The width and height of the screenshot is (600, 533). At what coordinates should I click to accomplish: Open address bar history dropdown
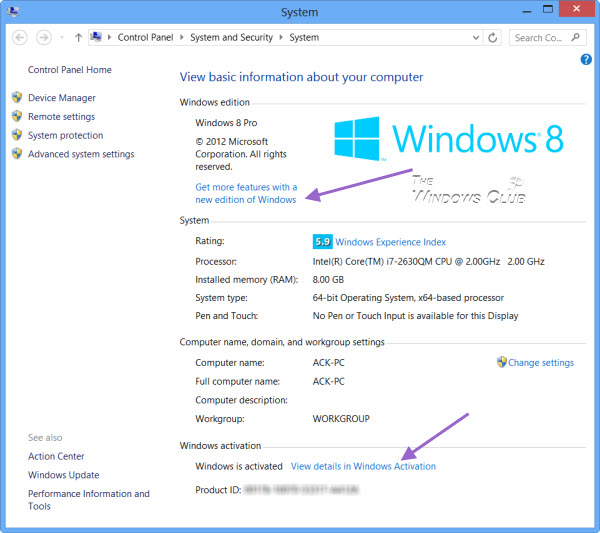click(476, 37)
